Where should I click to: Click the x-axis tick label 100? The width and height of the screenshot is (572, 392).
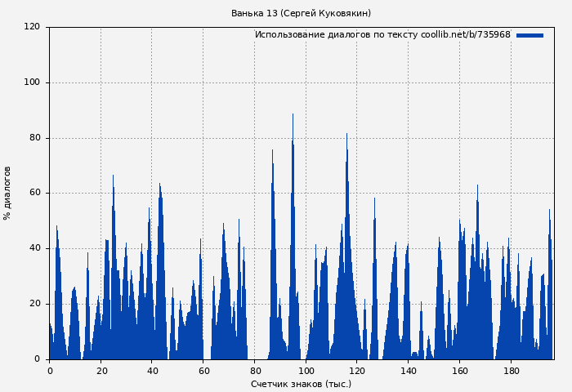(306, 371)
